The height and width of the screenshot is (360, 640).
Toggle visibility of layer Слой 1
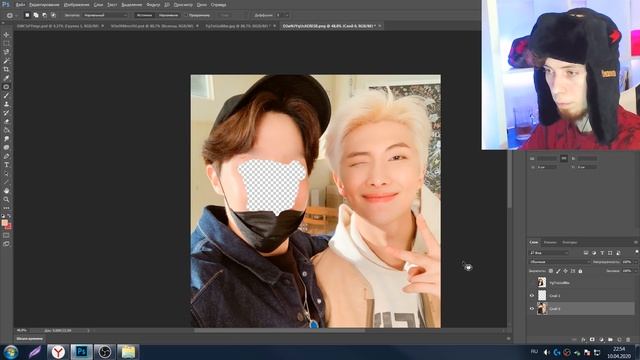click(x=532, y=309)
